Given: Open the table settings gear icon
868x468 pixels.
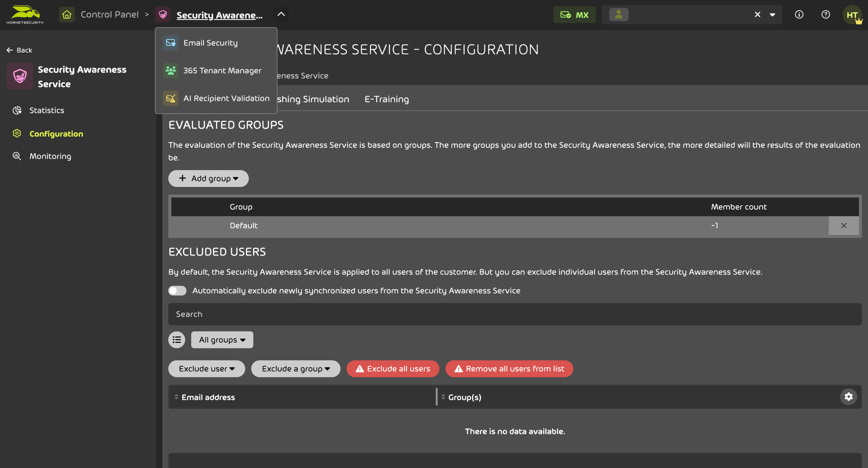Looking at the screenshot, I should (848, 397).
